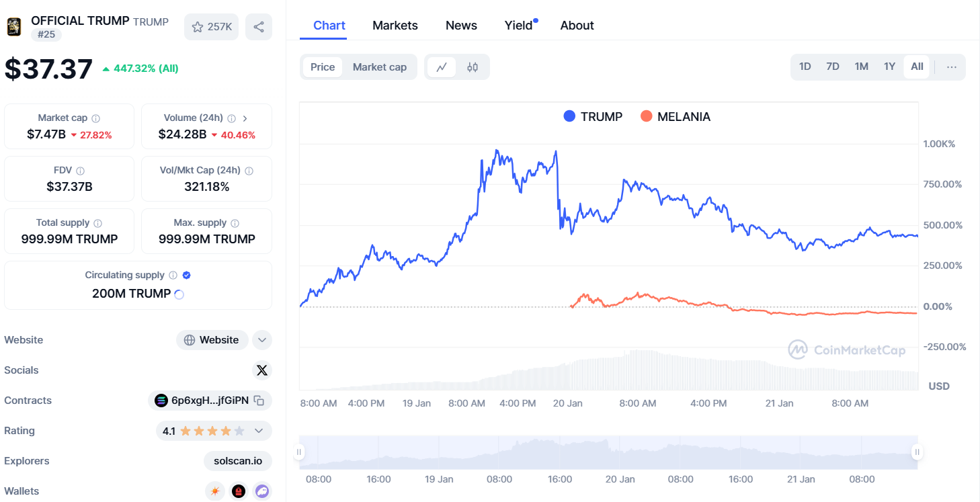Click the Solana chain logo in Contracts
Viewport: 980px width, 502px height.
pyautogui.click(x=161, y=401)
